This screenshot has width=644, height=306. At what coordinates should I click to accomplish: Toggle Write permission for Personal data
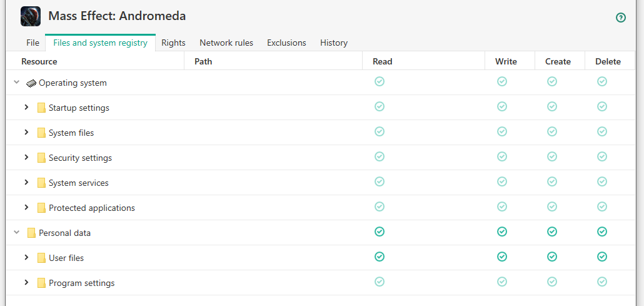502,232
